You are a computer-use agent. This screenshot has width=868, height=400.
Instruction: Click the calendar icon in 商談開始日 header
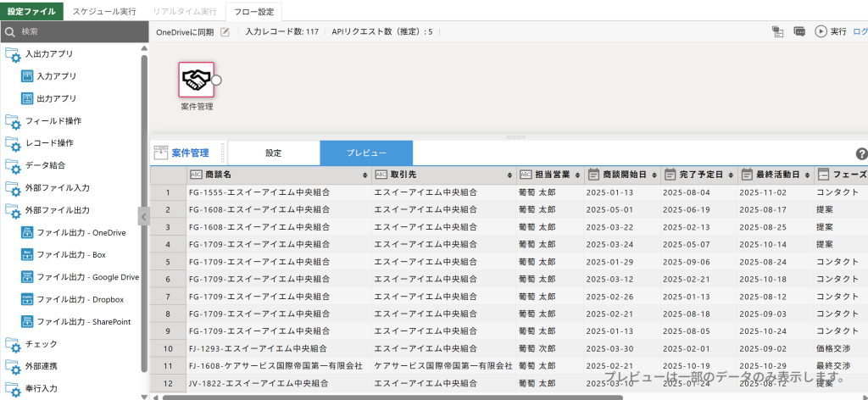click(593, 175)
